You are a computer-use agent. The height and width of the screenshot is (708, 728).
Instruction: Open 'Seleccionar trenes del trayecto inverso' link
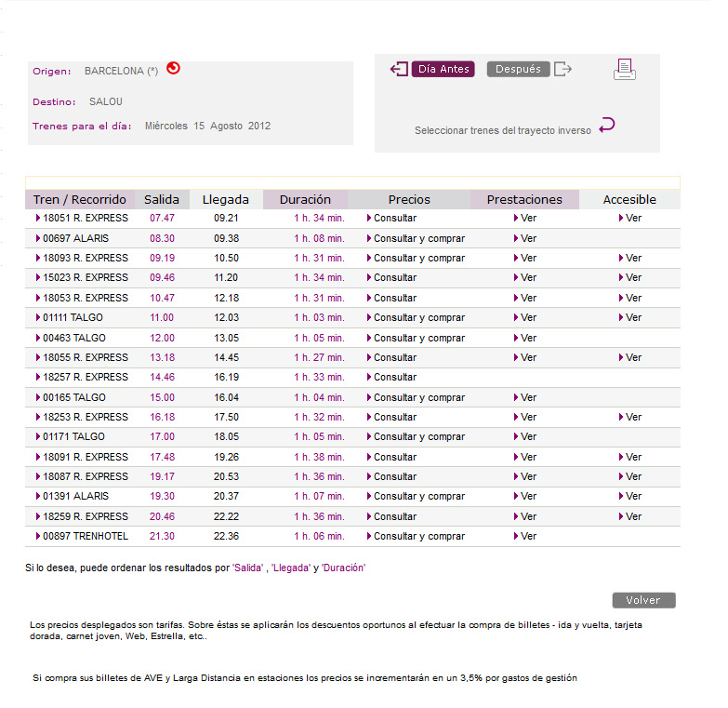502,130
